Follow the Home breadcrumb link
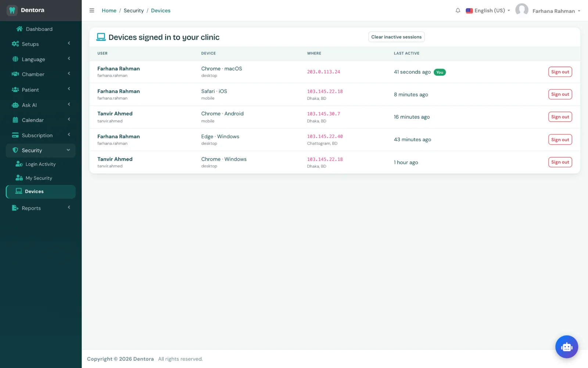588x368 pixels. (109, 11)
